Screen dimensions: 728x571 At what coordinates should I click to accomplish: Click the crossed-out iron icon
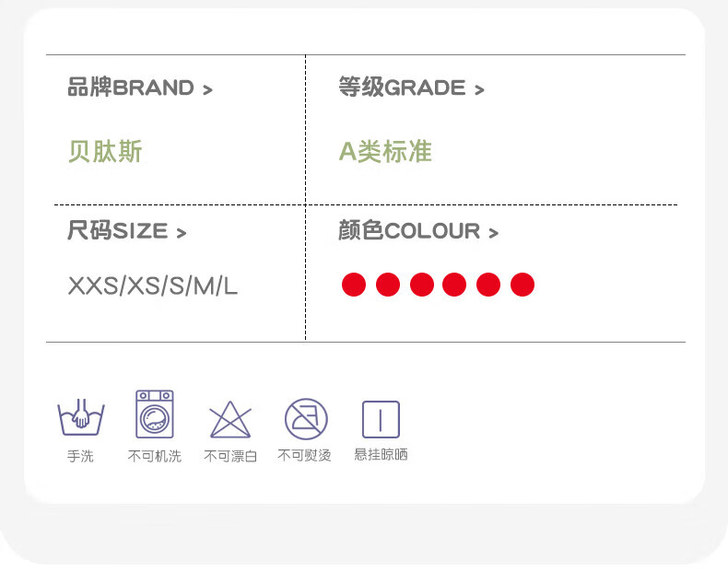coord(306,419)
